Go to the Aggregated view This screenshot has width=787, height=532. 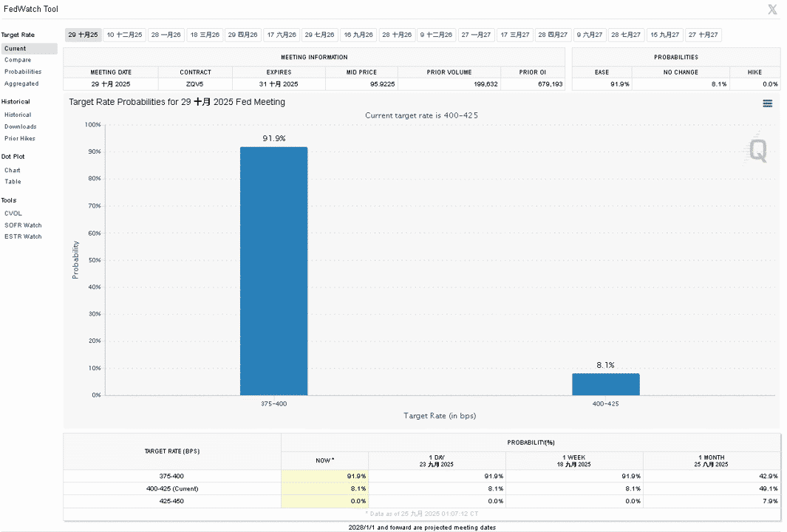pos(21,83)
